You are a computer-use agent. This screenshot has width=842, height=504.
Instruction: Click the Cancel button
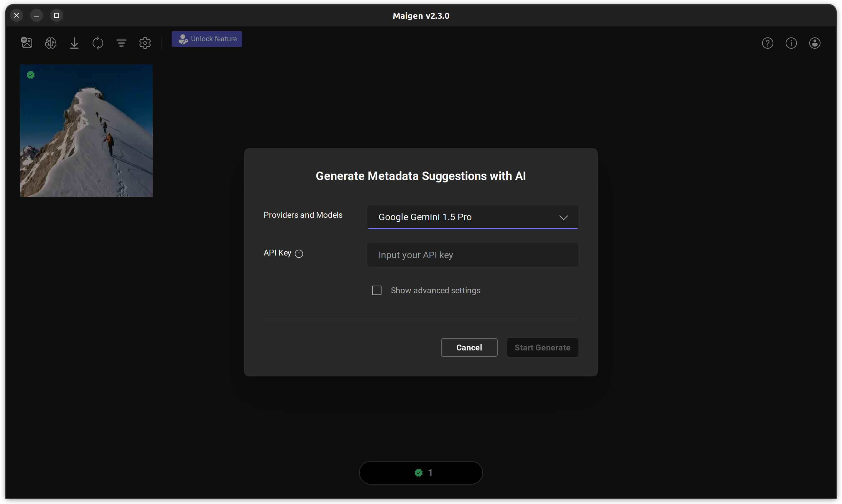[x=469, y=347]
